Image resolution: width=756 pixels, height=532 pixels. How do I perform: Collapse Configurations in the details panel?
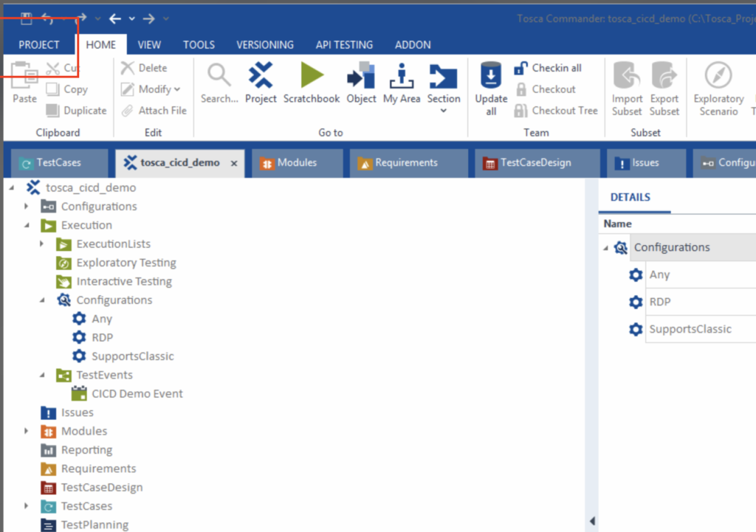point(606,248)
